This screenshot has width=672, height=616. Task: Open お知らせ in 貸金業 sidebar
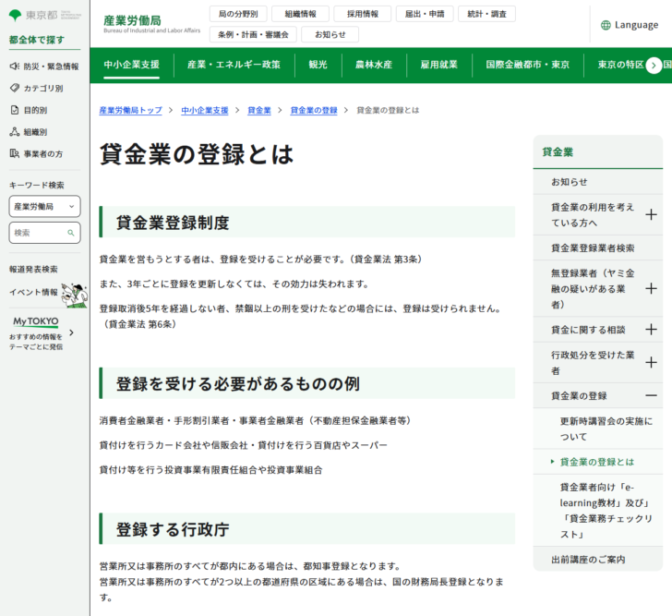coord(598,182)
